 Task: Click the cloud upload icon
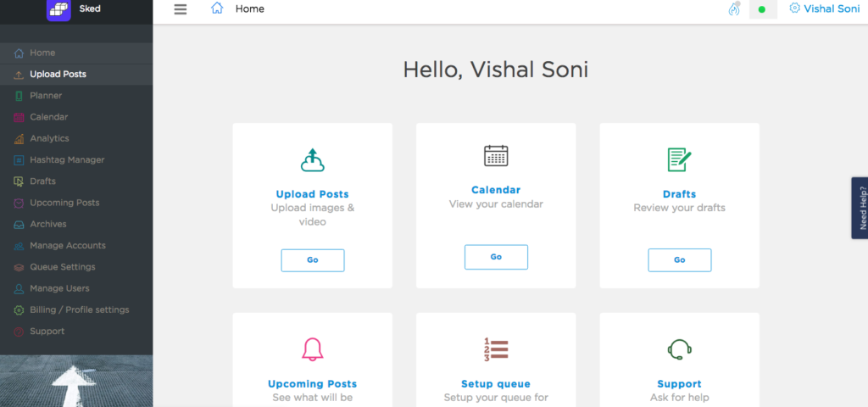pyautogui.click(x=313, y=159)
